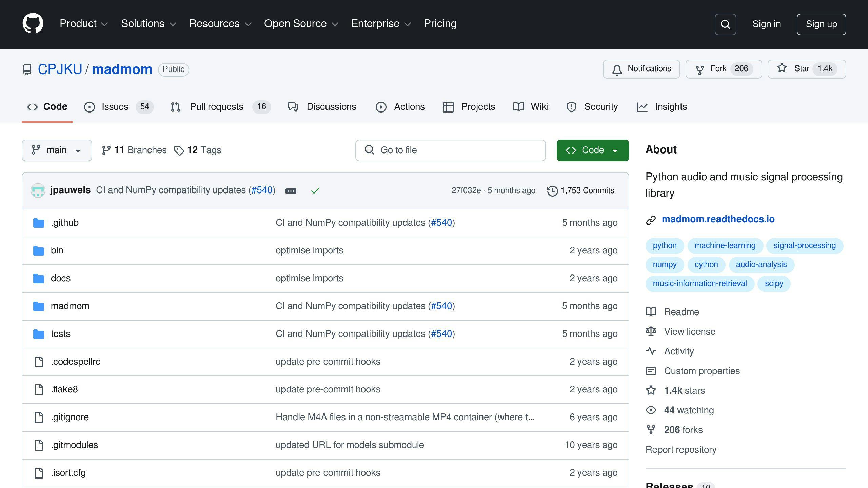Go to Pricing page
Viewport: 868px width, 488px height.
click(x=440, y=24)
